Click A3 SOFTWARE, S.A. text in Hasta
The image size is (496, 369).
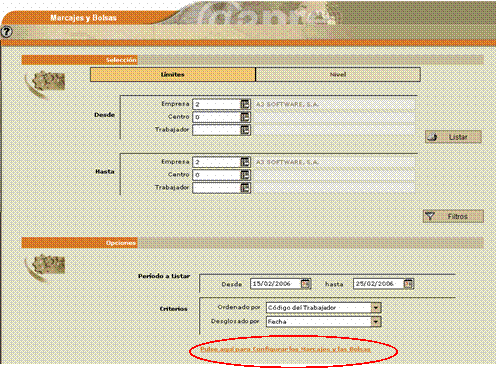point(287,162)
